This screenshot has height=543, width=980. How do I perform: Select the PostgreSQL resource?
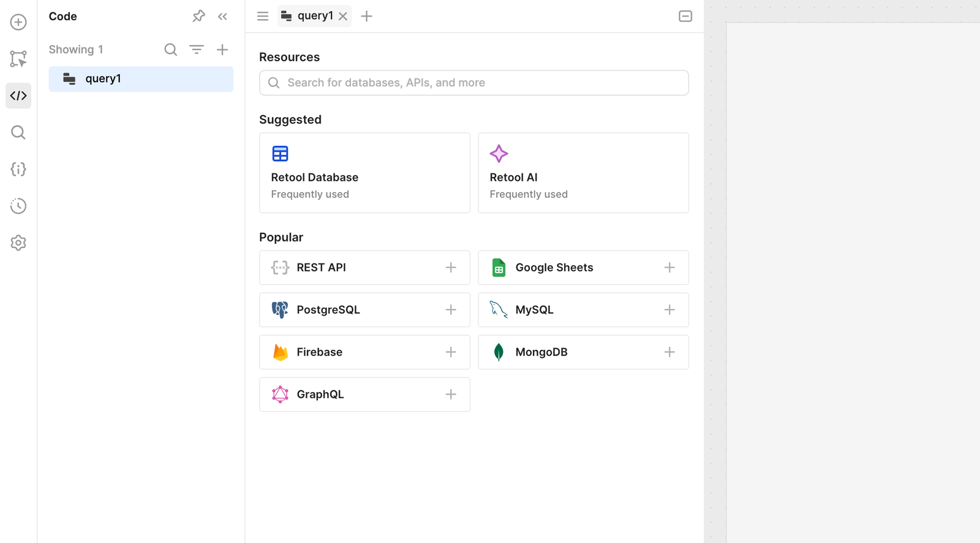pos(364,310)
